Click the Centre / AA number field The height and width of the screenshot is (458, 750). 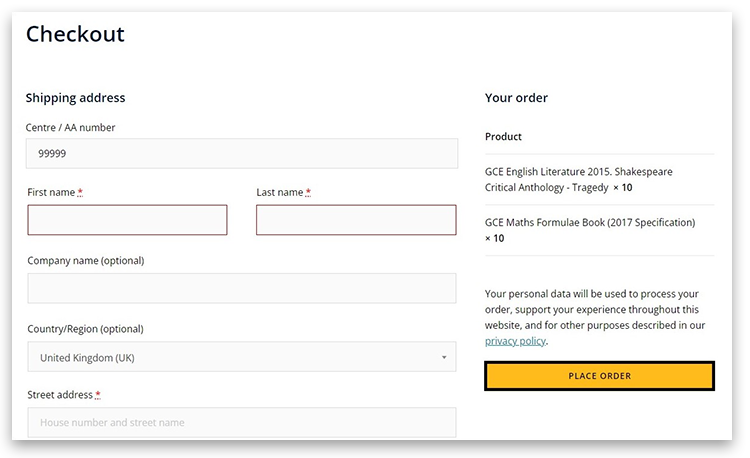[x=241, y=154]
